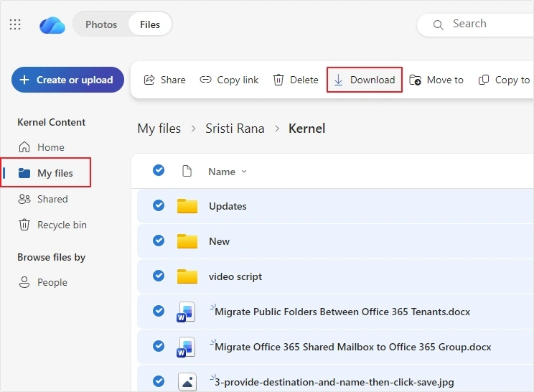Open the Updates folder name

(x=228, y=206)
